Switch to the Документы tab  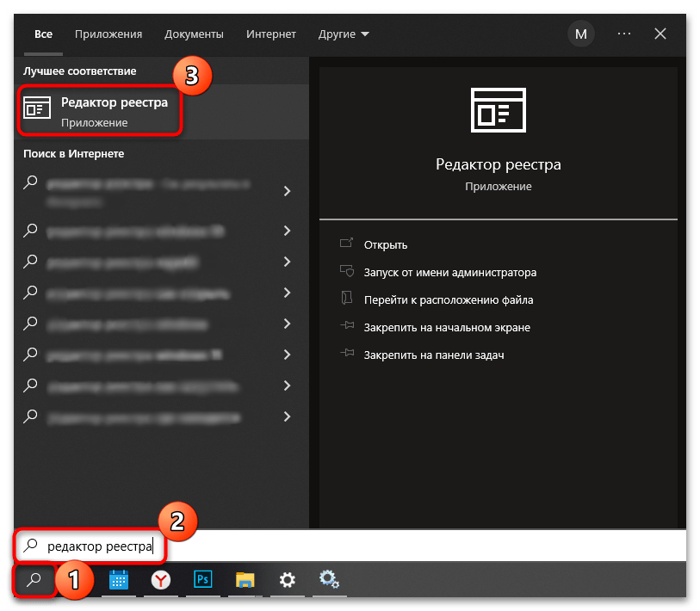pyautogui.click(x=194, y=34)
